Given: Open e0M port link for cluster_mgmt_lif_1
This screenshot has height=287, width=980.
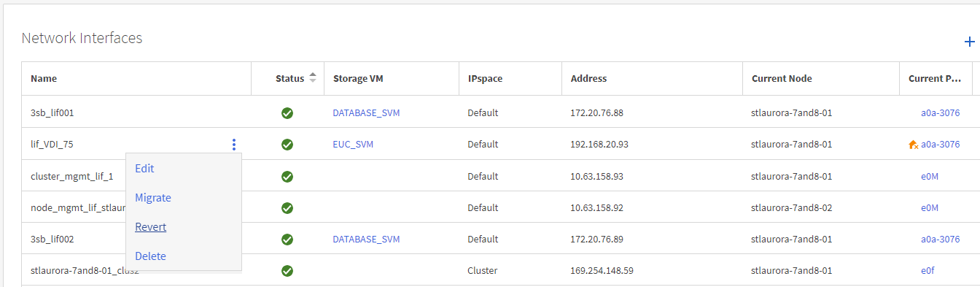Looking at the screenshot, I should (930, 177).
